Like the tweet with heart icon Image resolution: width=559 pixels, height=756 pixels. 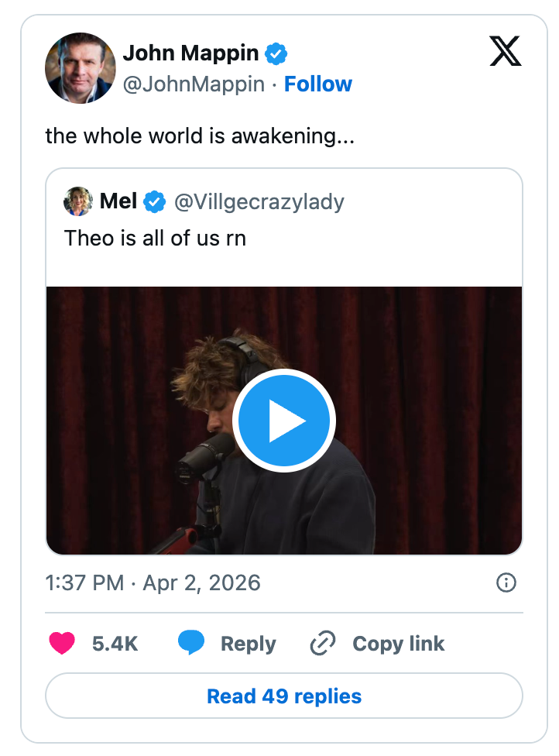coord(63,644)
